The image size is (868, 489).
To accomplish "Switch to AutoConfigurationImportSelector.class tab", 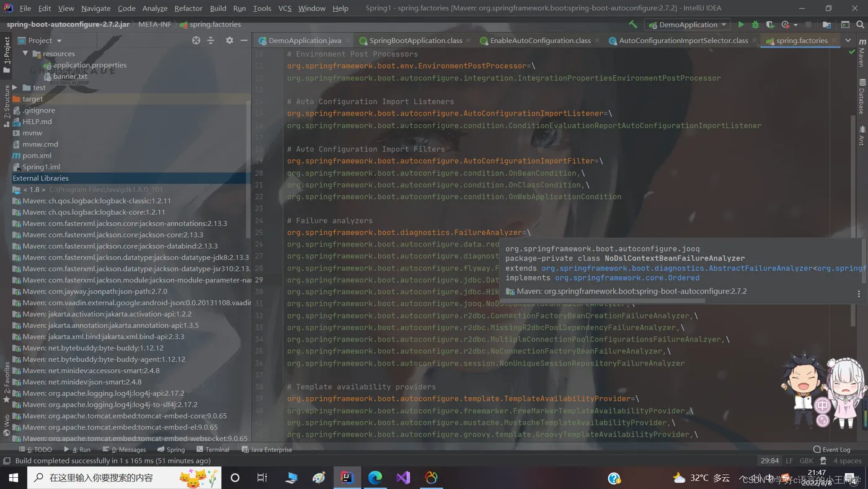I will (683, 40).
